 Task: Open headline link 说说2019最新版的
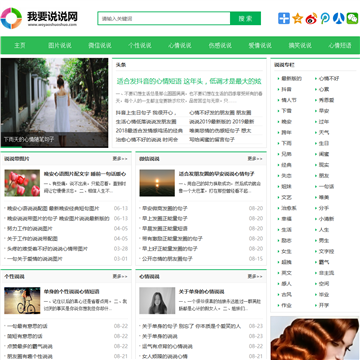(x=222, y=122)
